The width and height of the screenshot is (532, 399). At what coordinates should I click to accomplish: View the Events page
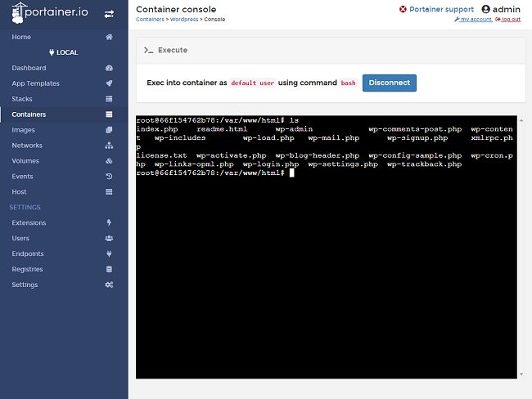coord(64,177)
